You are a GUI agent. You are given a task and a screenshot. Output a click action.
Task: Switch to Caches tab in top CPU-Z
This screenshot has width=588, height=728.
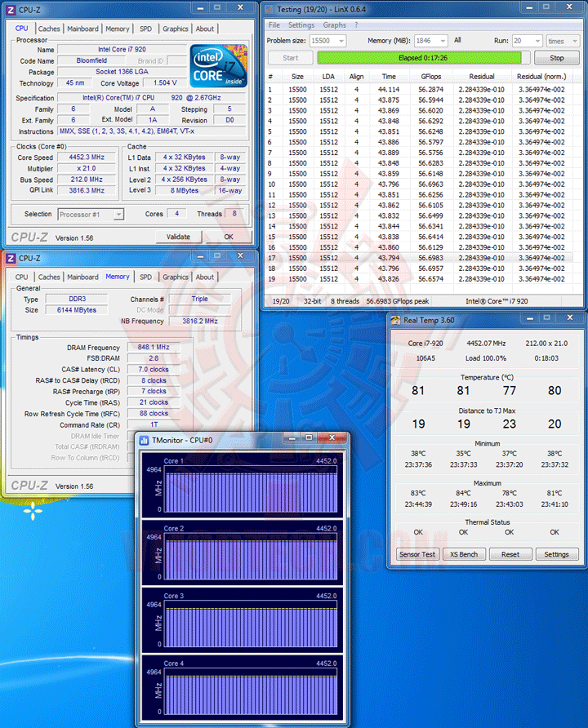pos(49,29)
